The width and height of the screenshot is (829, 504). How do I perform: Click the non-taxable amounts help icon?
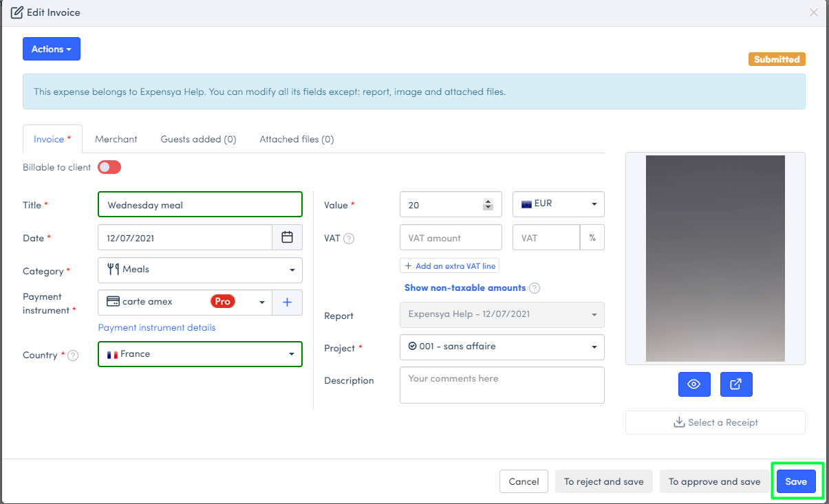[535, 288]
